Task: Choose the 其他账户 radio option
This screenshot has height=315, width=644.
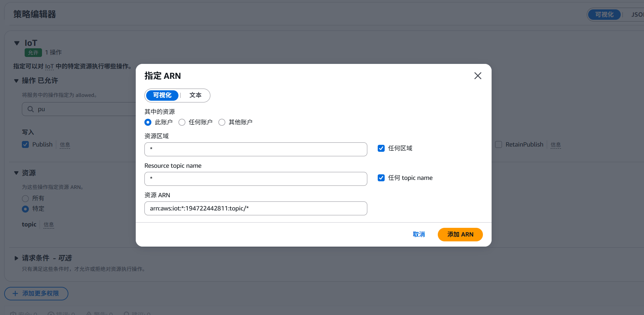Action: (x=222, y=122)
